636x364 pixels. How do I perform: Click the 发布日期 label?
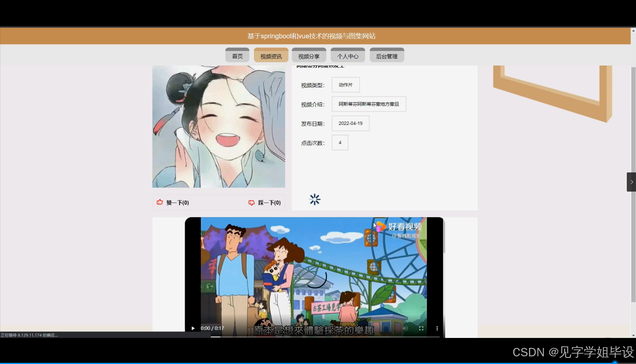tap(313, 124)
